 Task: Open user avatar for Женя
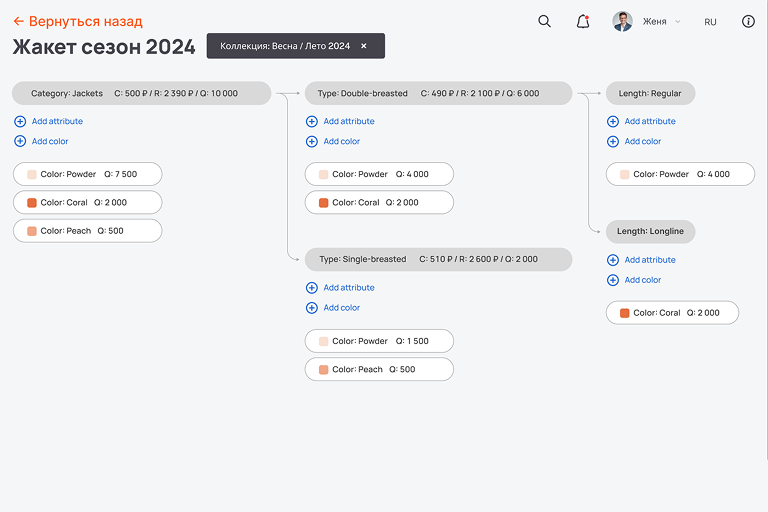622,21
